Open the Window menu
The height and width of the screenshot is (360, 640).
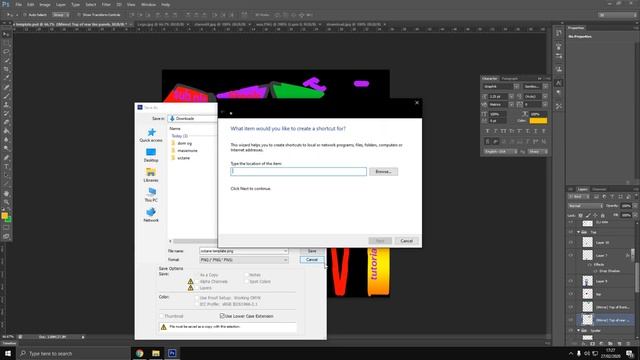148,4
